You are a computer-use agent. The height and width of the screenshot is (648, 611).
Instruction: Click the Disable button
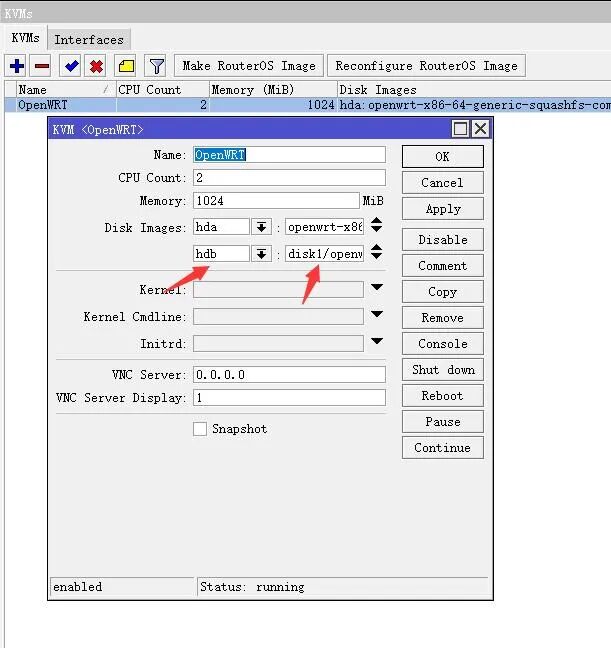coord(442,240)
